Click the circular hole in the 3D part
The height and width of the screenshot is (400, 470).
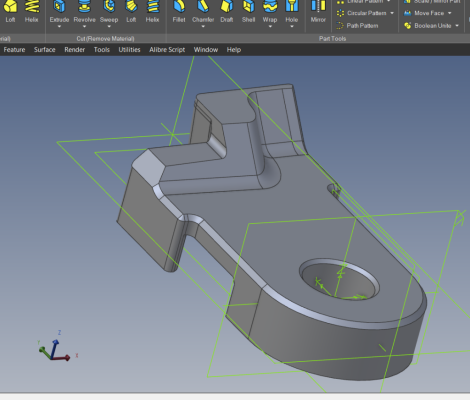coord(339,279)
